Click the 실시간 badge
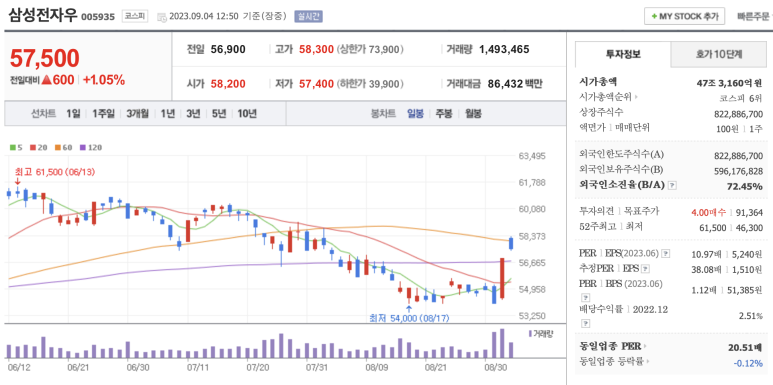 tap(309, 16)
